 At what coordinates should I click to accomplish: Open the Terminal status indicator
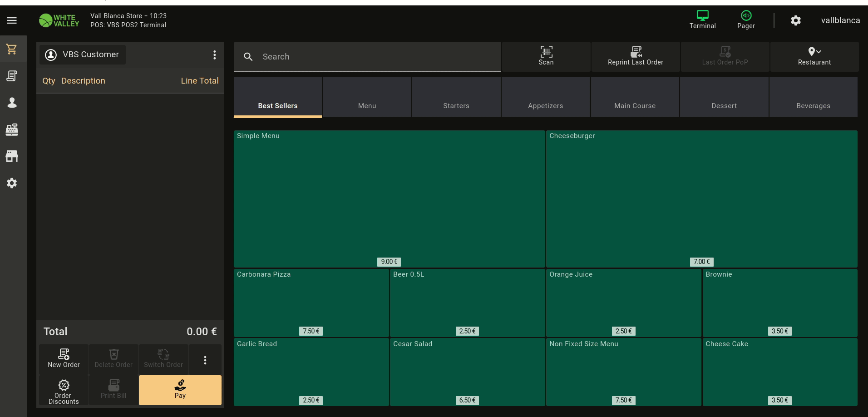click(702, 20)
